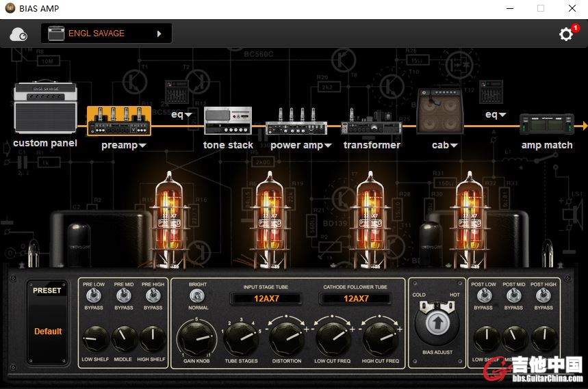Select the tone stack module icon
This screenshot has width=588, height=389.
(228, 121)
